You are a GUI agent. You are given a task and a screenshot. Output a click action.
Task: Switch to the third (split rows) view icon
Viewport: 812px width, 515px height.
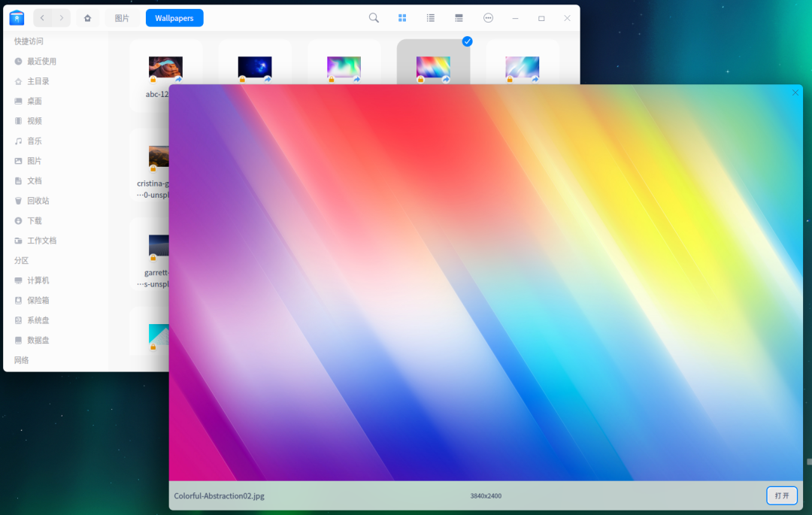459,18
